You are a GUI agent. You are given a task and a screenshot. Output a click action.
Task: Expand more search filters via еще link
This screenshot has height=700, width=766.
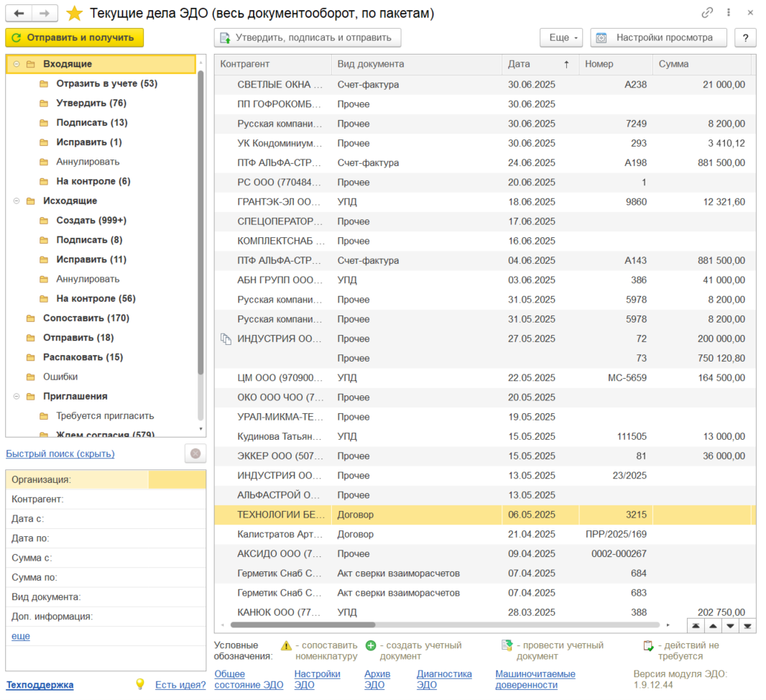(x=21, y=636)
